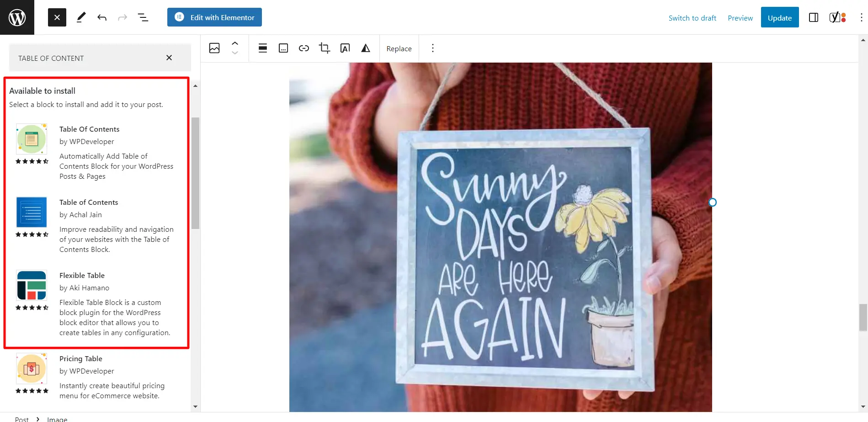Open the post Preview
Image resolution: width=868 pixels, height=422 pixels.
pyautogui.click(x=740, y=18)
